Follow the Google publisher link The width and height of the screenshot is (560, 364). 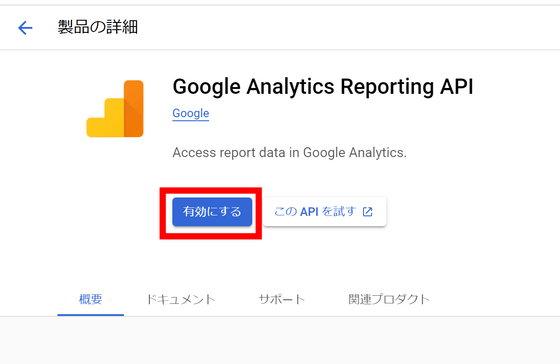[x=191, y=113]
